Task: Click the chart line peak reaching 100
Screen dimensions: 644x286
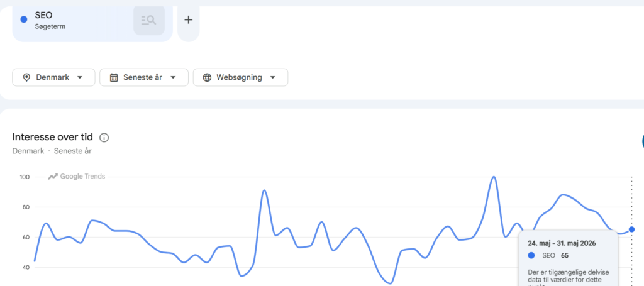Action: pyautogui.click(x=494, y=177)
